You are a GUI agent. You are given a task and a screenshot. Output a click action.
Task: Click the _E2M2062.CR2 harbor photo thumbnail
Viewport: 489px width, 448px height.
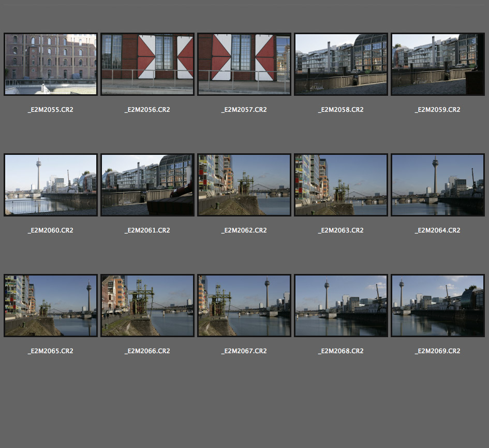[244, 185]
